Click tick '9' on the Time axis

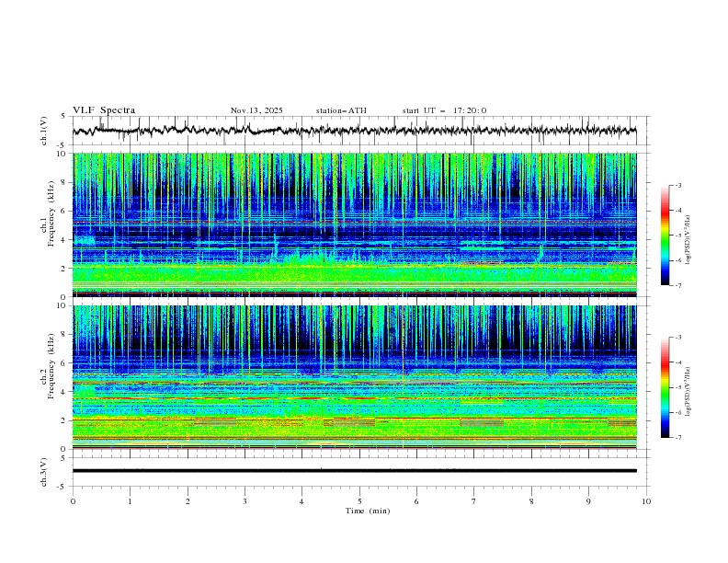coord(588,501)
